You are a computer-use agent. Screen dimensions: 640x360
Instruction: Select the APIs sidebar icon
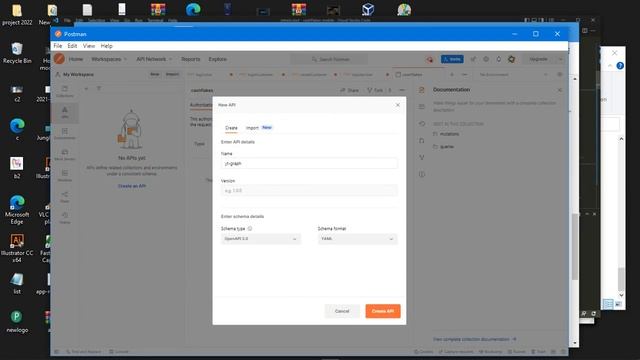(x=65, y=112)
